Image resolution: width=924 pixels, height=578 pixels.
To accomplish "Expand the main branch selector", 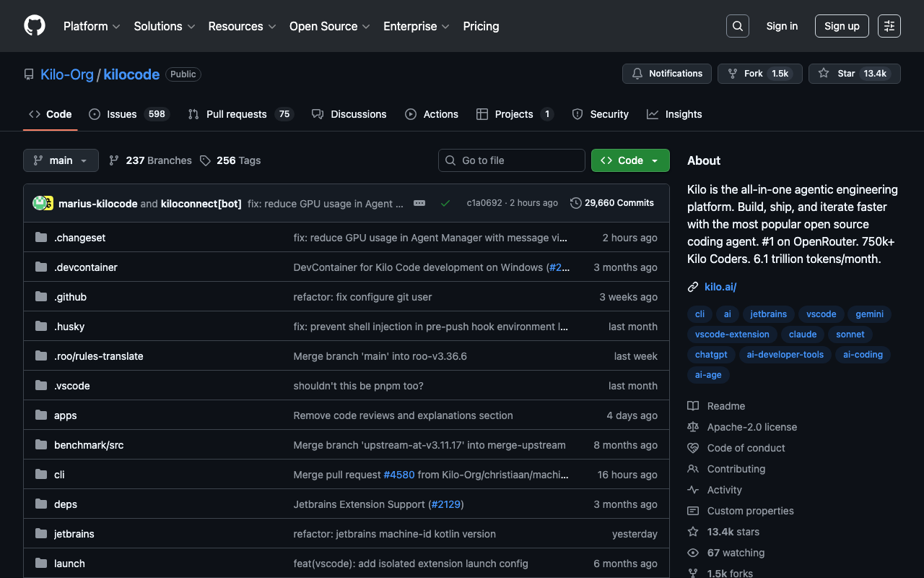I will pos(61,160).
